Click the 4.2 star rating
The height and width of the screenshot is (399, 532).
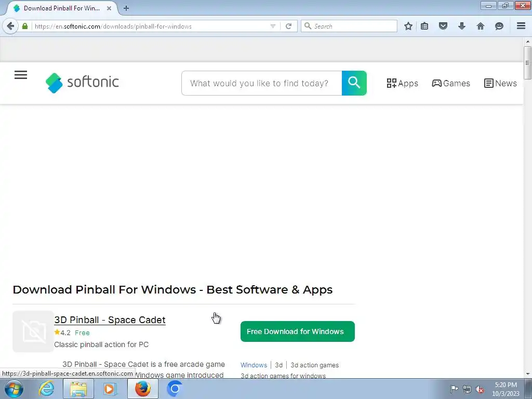pos(62,332)
